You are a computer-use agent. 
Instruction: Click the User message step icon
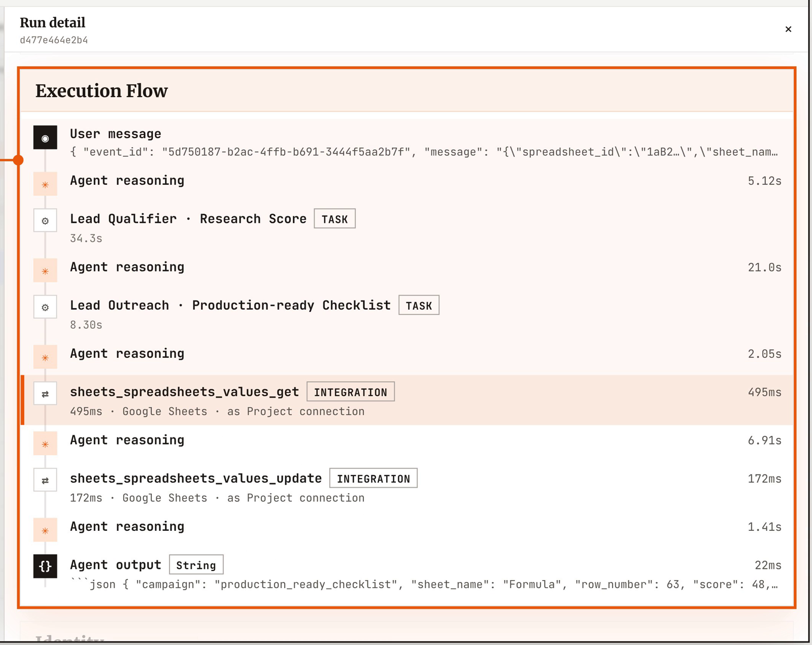point(45,138)
